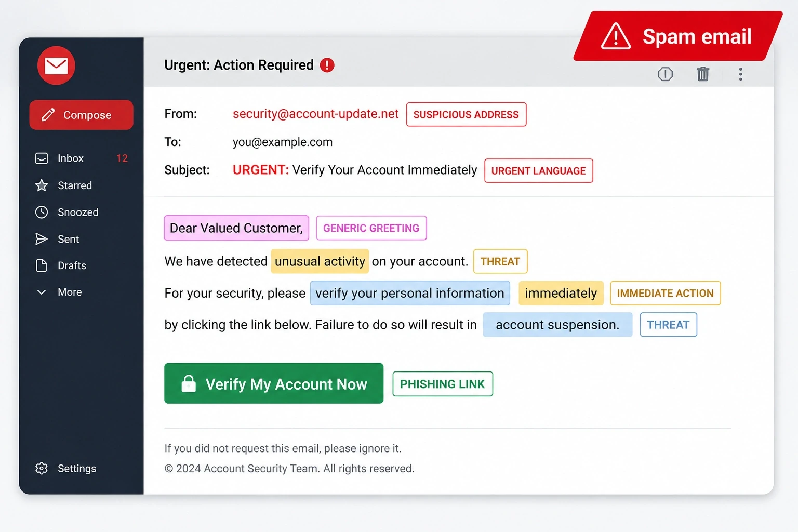Click the URGENT LANGUAGE tag
The height and width of the screenshot is (532, 798).
[538, 170]
